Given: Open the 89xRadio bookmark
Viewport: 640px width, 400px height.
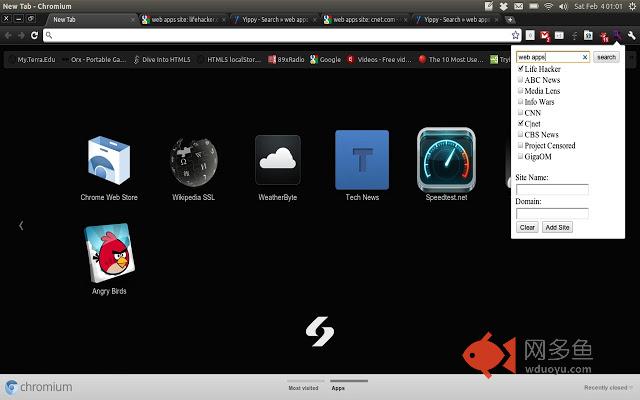Looking at the screenshot, I should point(286,60).
